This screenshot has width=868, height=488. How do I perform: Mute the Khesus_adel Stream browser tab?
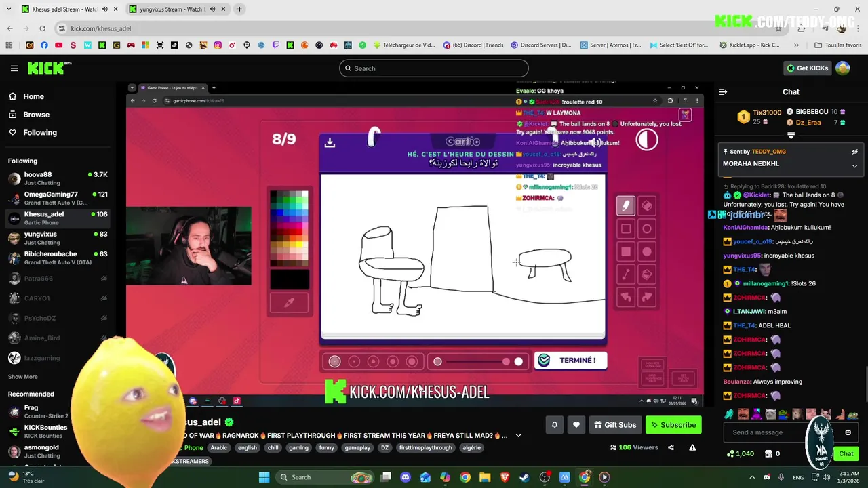pyautogui.click(x=105, y=9)
